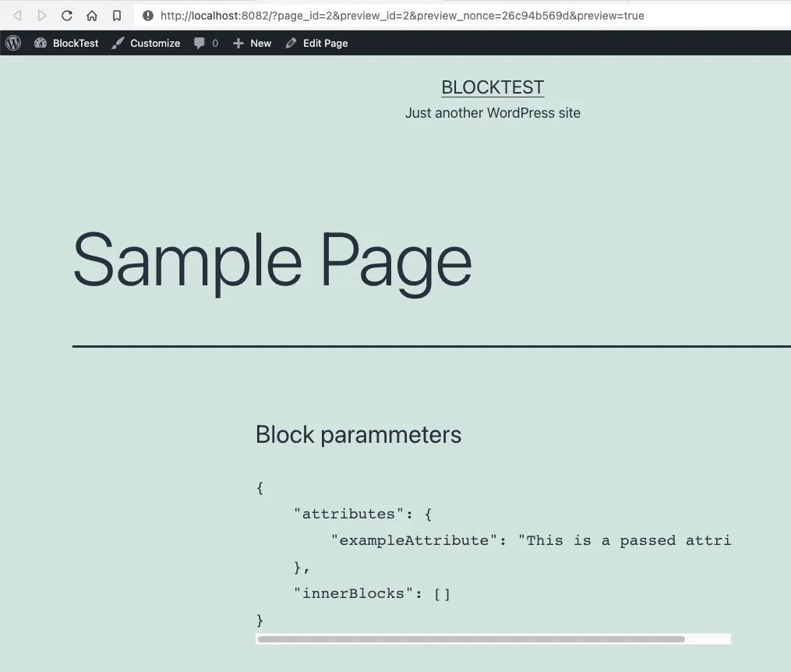Open the WordPress logo menu

pyautogui.click(x=13, y=43)
